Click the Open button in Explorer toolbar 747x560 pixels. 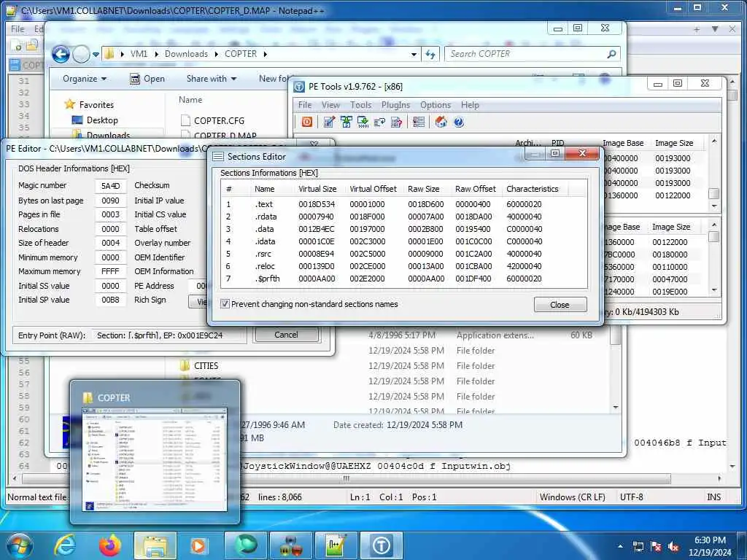tap(147, 79)
